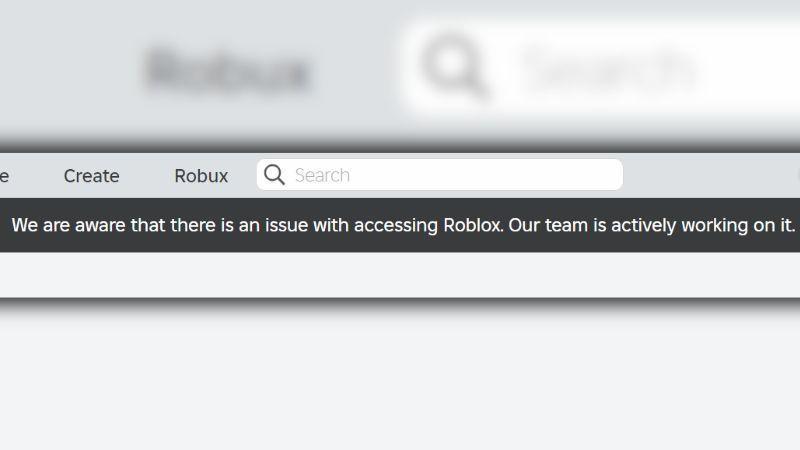Click the word "Roblox" in the alert banner
Viewport: 800px width, 450px height.
[x=473, y=225]
